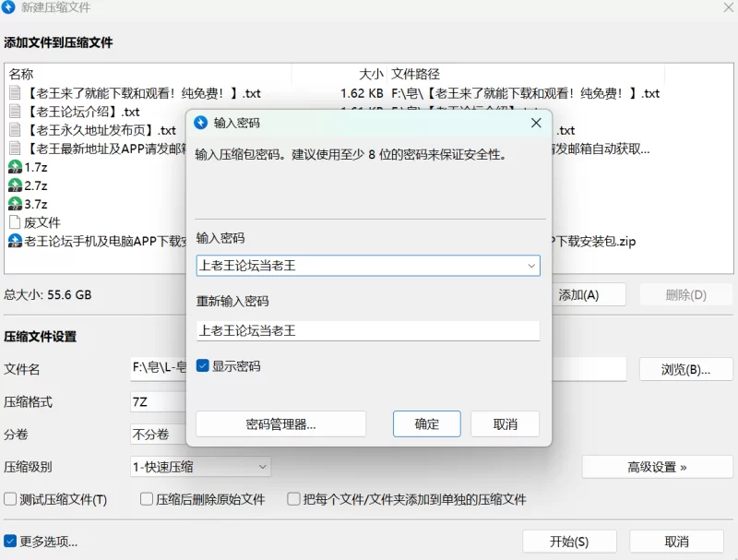Image resolution: width=738 pixels, height=560 pixels.
Task: Click the archive icon next to 2.7z
Action: [15, 185]
